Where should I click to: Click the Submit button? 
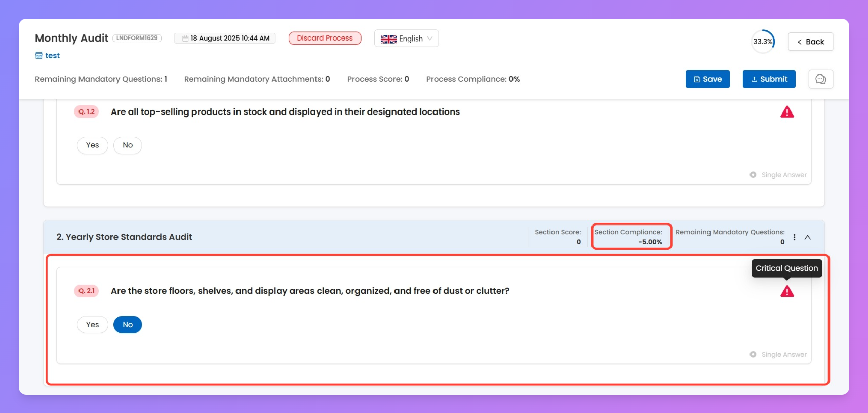coord(769,79)
